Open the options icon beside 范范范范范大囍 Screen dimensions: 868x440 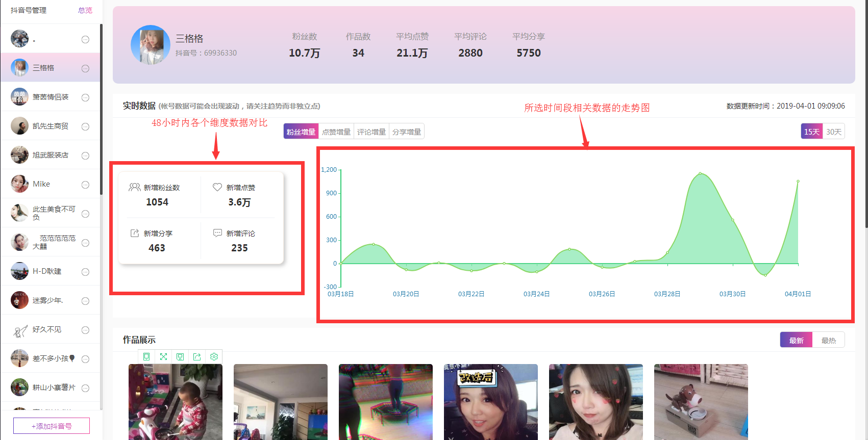coord(85,243)
